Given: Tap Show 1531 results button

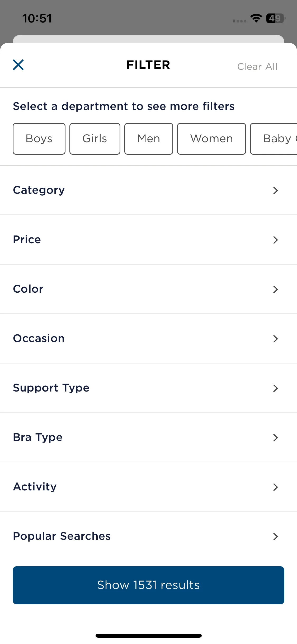Looking at the screenshot, I should click(x=148, y=585).
